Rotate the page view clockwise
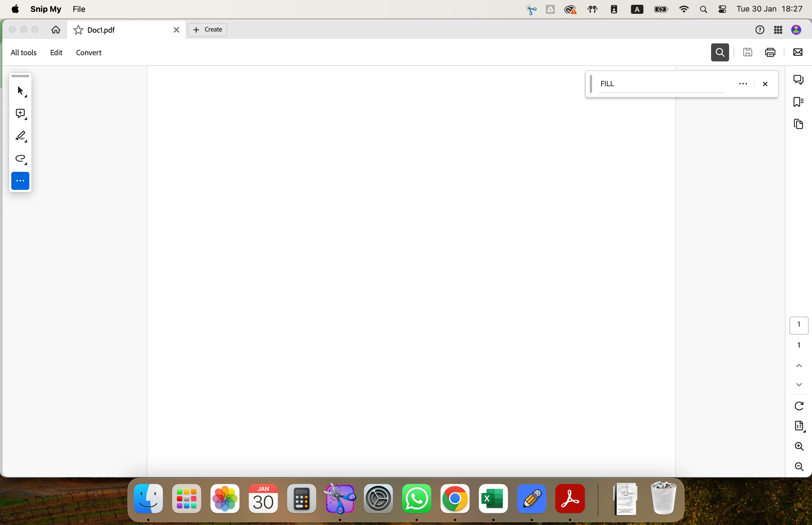 pyautogui.click(x=799, y=406)
